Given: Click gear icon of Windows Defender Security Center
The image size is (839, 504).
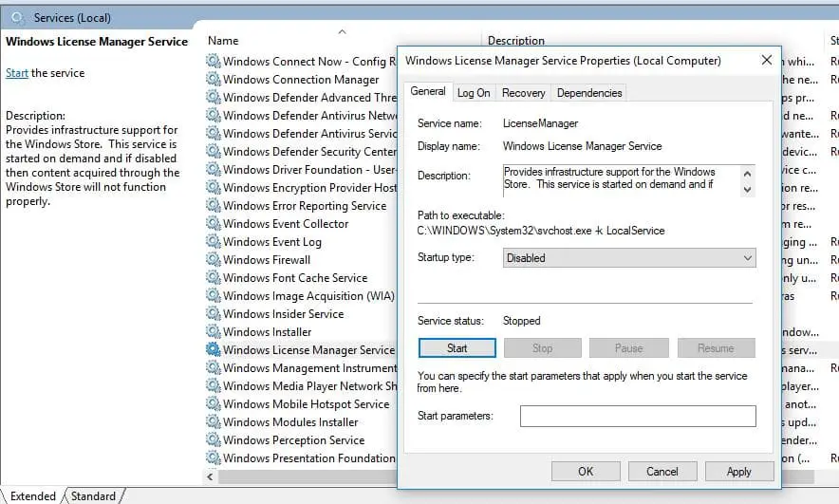Looking at the screenshot, I should click(x=213, y=152).
